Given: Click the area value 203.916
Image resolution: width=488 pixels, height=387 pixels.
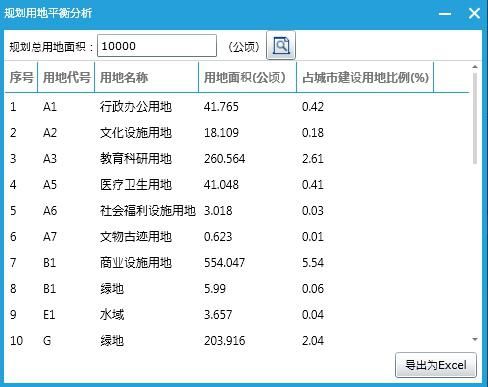Looking at the screenshot, I should [224, 341].
